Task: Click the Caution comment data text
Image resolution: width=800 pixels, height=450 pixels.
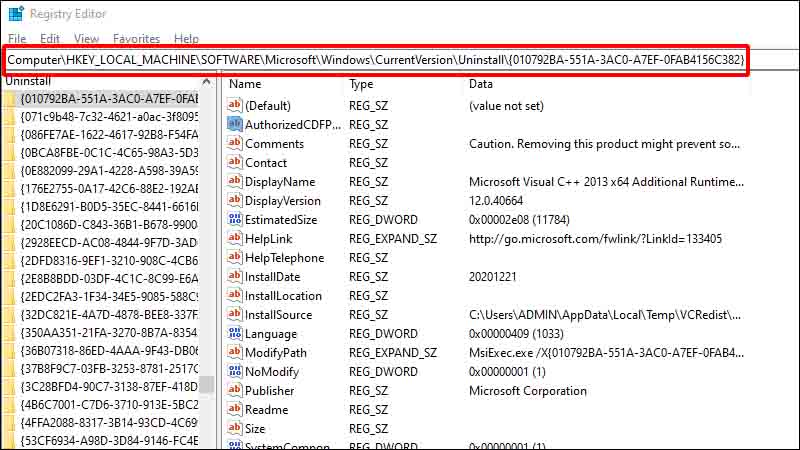Action: tap(604, 144)
